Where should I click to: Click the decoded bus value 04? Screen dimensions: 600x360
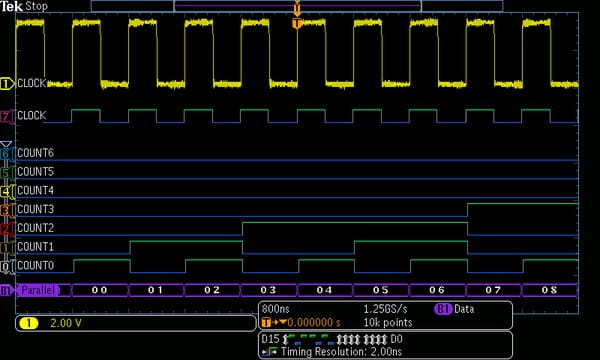[324, 290]
